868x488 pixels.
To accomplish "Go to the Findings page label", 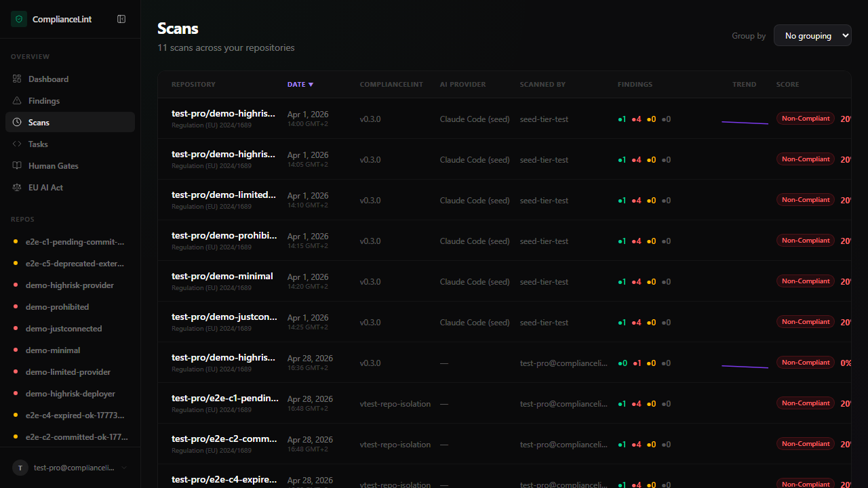I will (44, 101).
